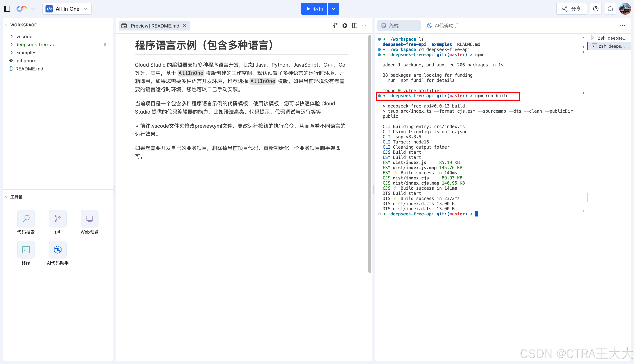This screenshot has width=634, height=364.
Task: Toggle the left sidebar panel icon
Action: point(7,9)
